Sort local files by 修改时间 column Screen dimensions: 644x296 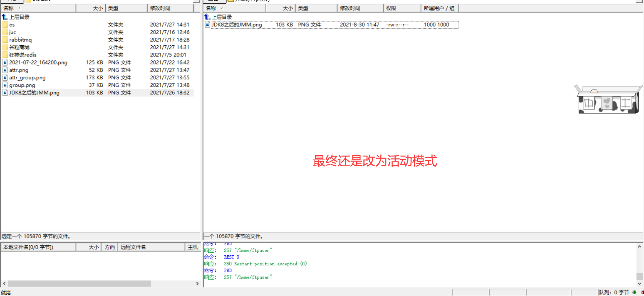pyautogui.click(x=170, y=8)
